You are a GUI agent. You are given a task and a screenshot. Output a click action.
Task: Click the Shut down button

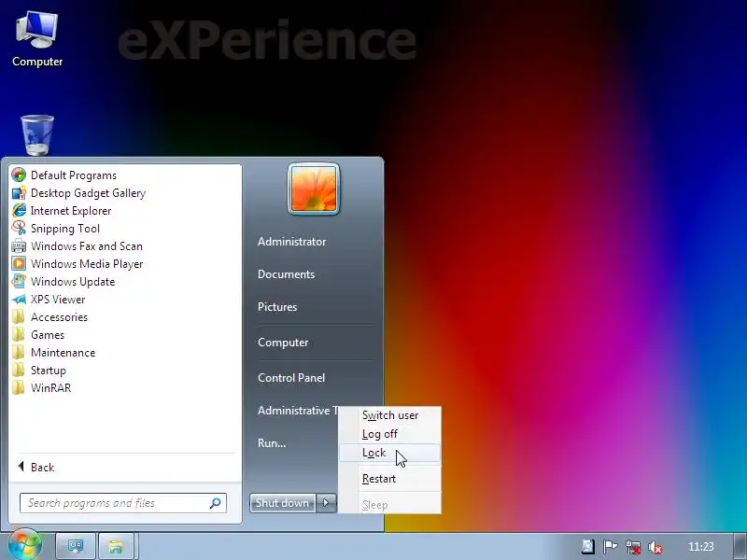[x=283, y=503]
